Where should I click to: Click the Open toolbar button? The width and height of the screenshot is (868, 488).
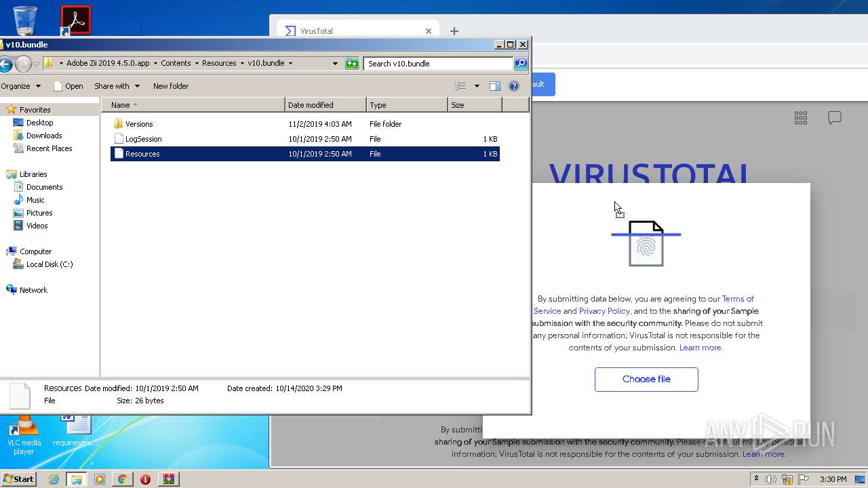68,86
